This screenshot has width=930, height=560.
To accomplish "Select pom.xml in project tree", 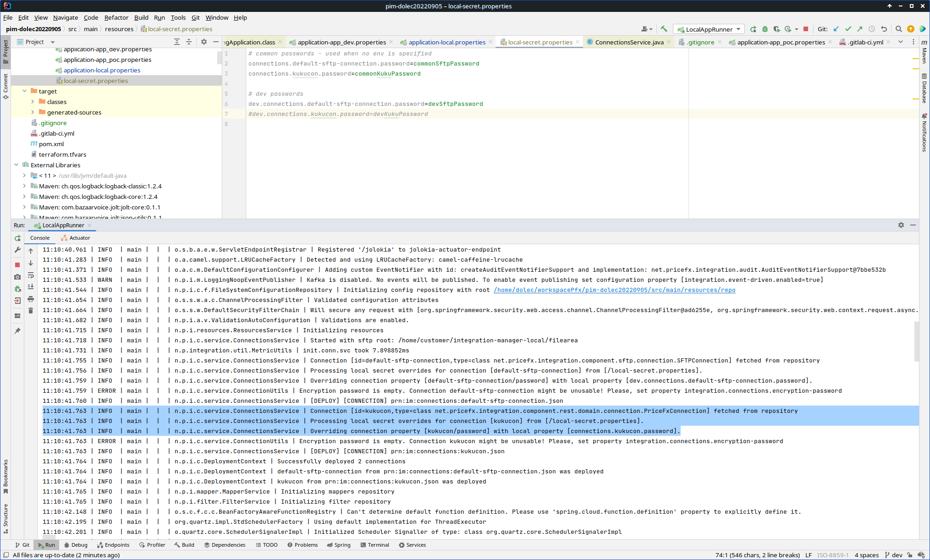I will tap(51, 144).
